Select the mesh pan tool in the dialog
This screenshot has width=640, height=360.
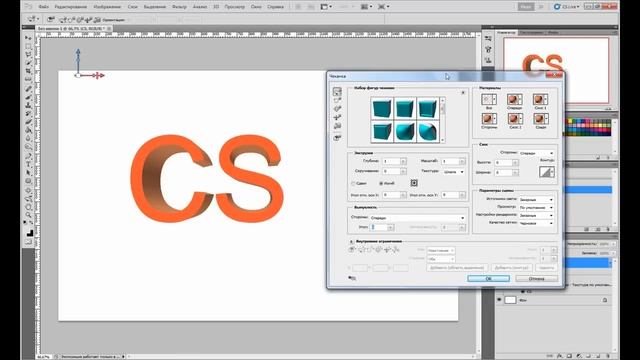tap(337, 109)
